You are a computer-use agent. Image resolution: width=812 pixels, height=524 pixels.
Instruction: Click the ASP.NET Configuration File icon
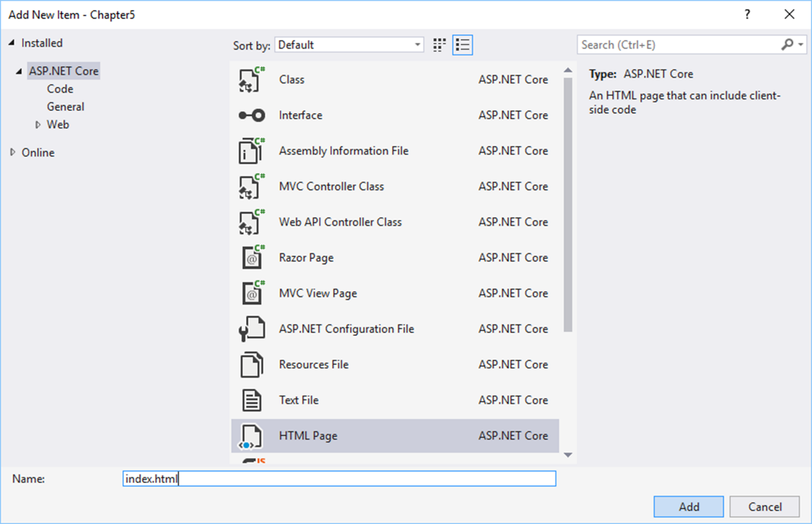(252, 328)
